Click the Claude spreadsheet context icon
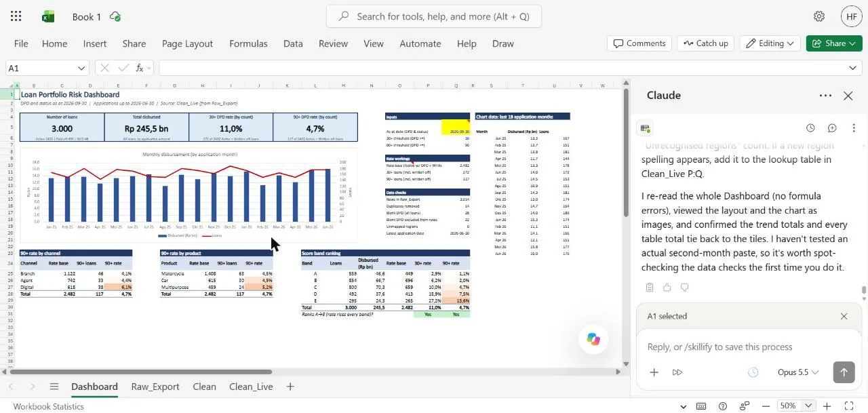868x413 pixels. coord(646,128)
